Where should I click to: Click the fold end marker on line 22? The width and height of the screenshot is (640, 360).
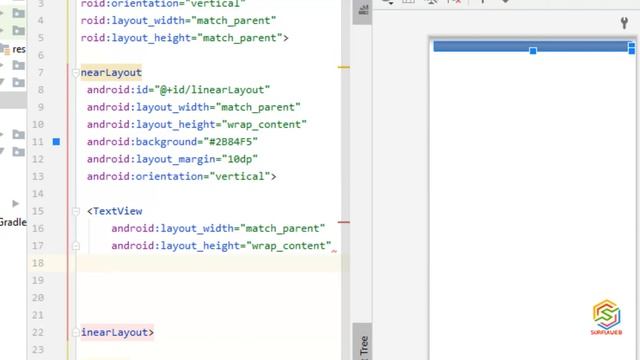[76, 332]
